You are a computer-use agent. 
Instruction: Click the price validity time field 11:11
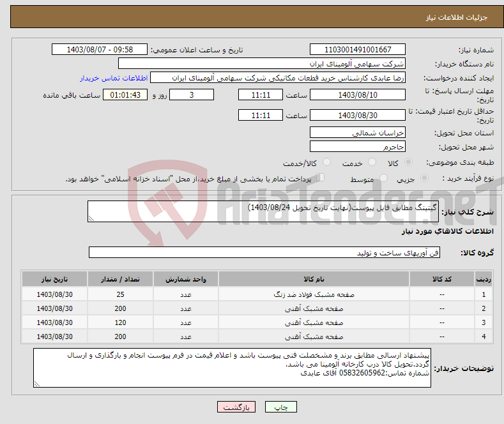click(261, 115)
